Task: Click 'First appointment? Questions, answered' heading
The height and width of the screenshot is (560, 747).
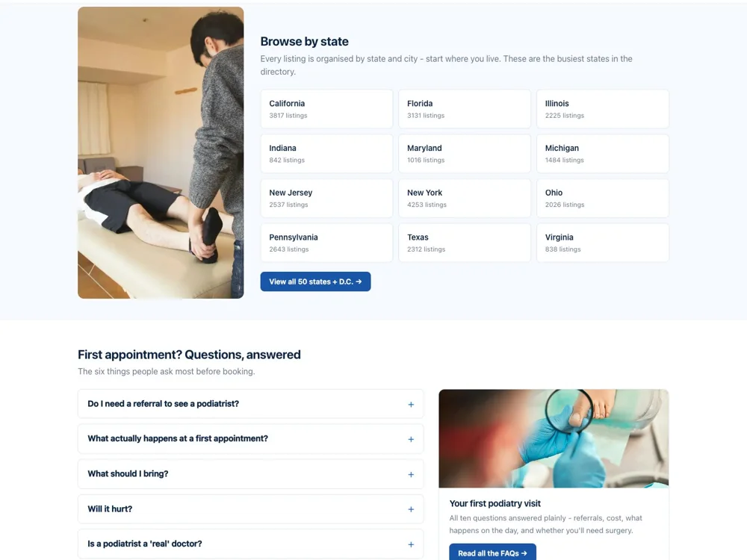Action: (x=189, y=354)
